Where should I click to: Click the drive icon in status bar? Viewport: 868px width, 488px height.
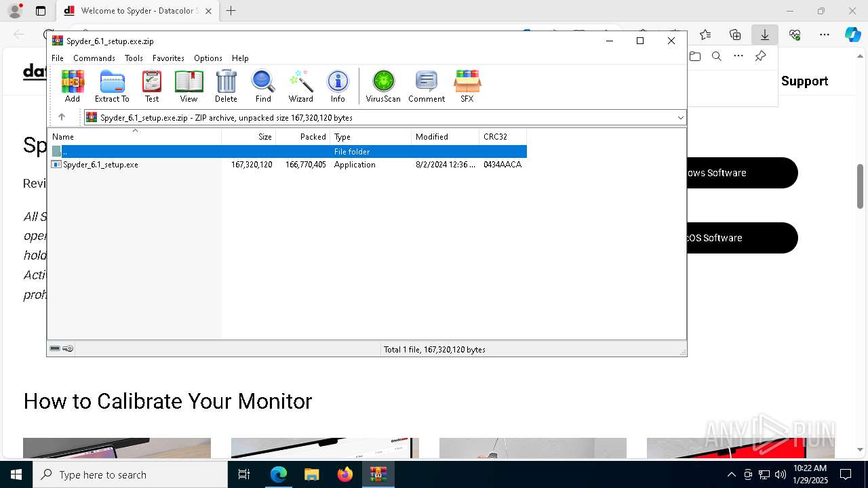[55, 349]
